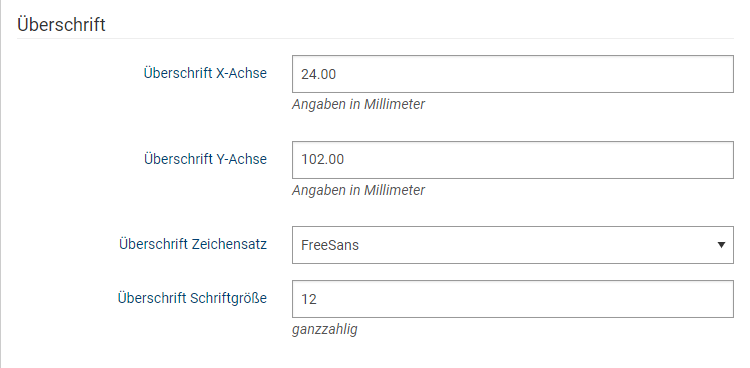Place cursor on the 24.00 value
Screen dimensions: 750x368
[x=319, y=74]
